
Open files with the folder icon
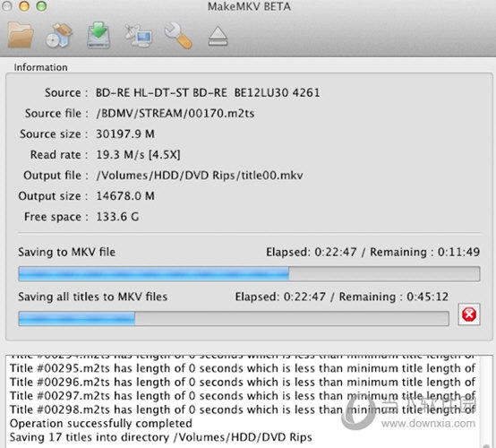point(21,35)
